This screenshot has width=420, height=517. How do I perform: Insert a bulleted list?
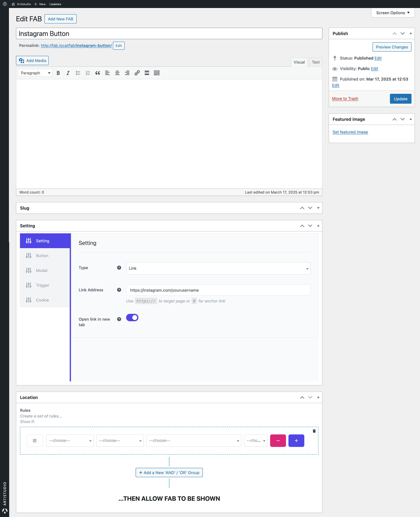tap(78, 73)
